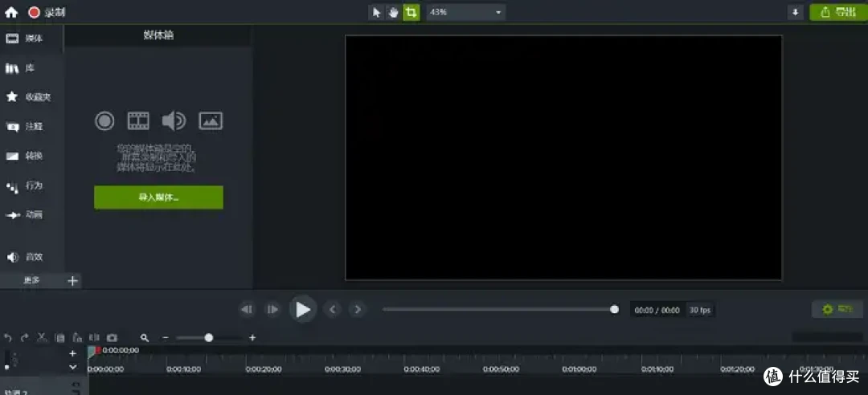The width and height of the screenshot is (868, 395).
Task: Expand track options with the down chevron
Action: coord(72,366)
